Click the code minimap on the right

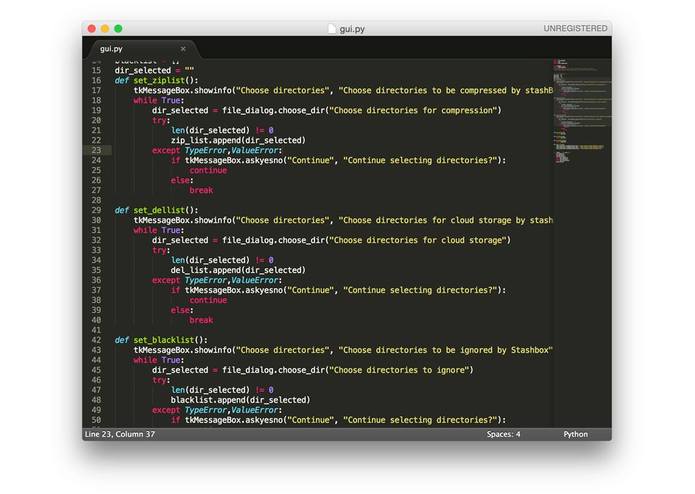pos(582,111)
